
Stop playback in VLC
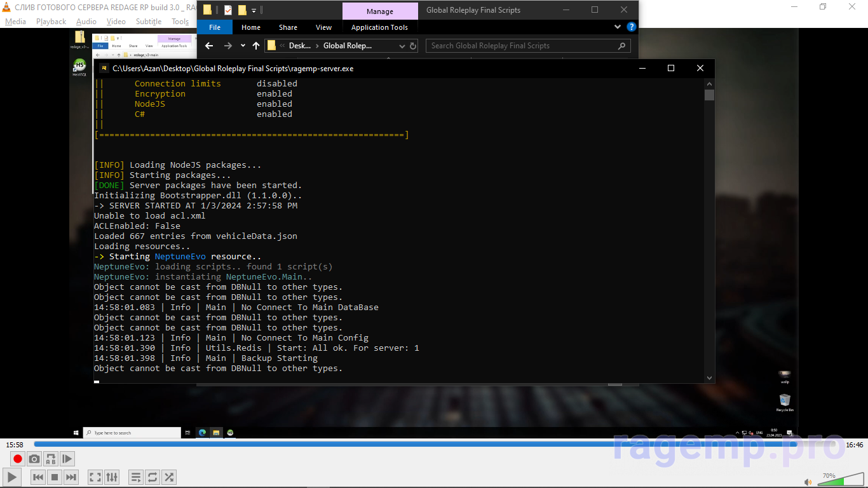[x=55, y=477]
